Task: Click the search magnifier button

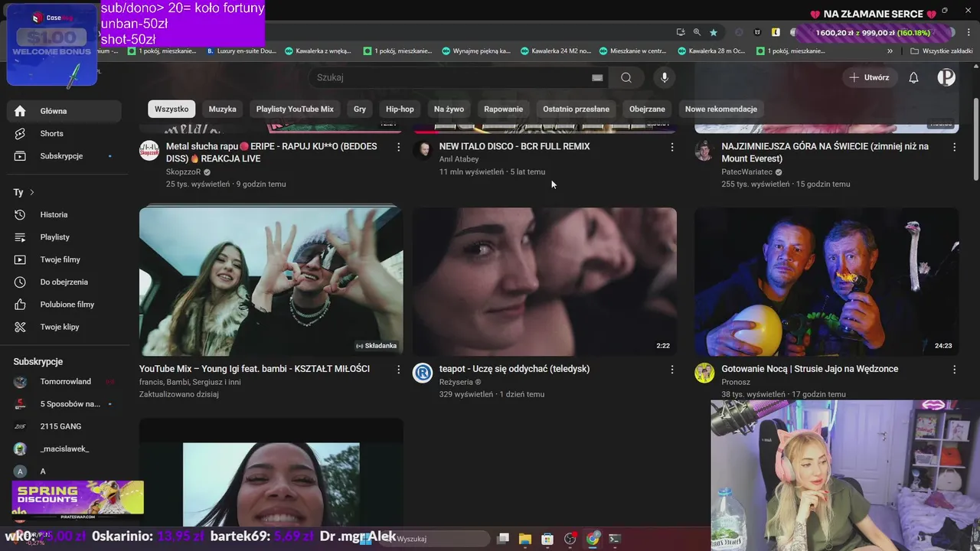Action: pos(626,77)
